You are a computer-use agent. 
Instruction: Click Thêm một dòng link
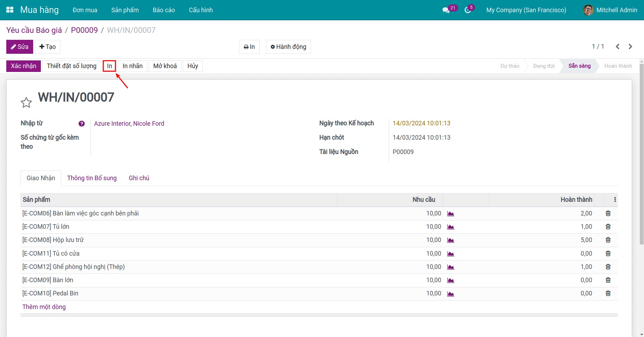44,307
